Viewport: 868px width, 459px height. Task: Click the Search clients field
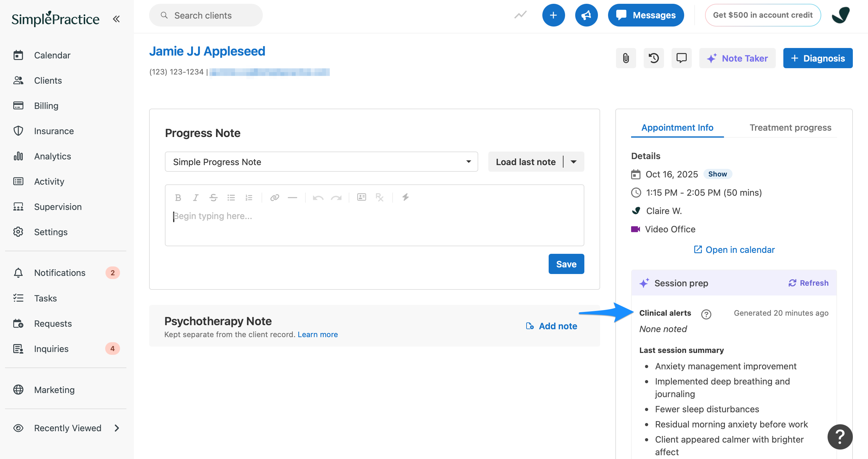coord(206,15)
